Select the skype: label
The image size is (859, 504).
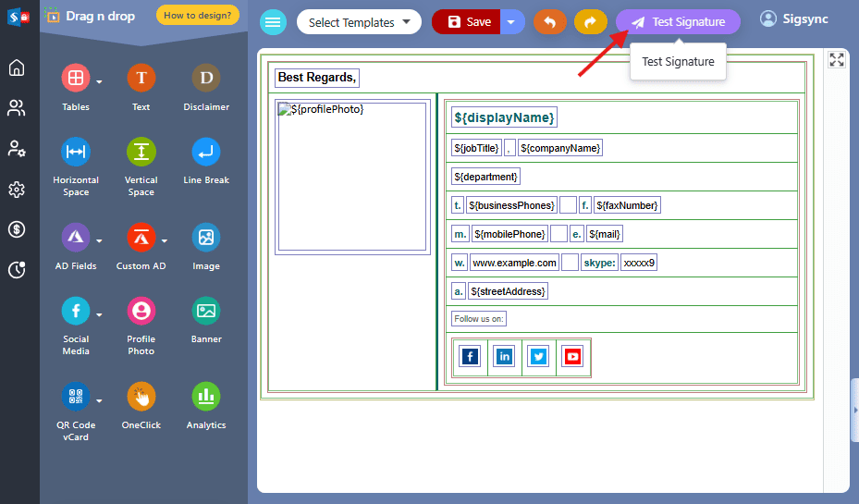click(599, 263)
